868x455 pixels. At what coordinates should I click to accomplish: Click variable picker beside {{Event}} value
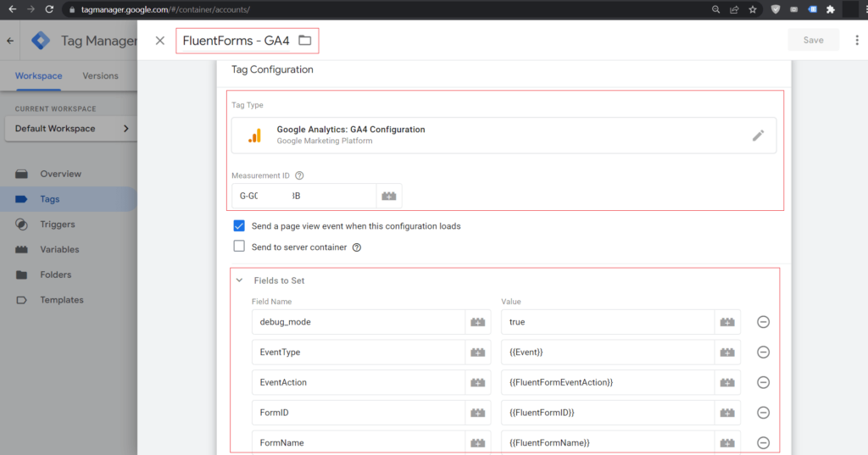(727, 352)
